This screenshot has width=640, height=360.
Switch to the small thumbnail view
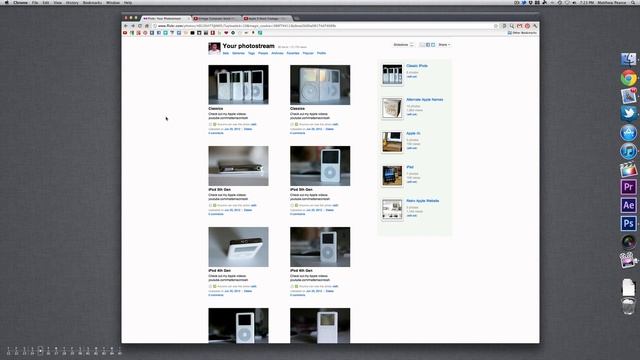click(422, 45)
